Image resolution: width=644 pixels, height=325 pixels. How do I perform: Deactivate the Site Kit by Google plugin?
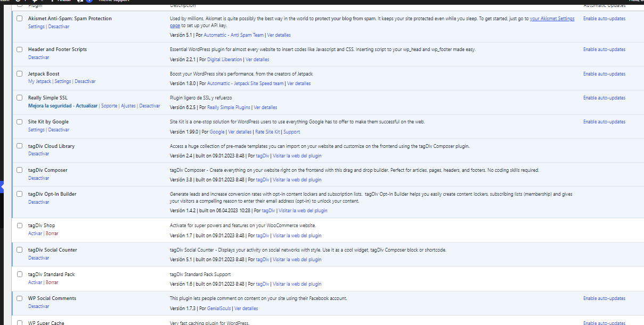point(59,130)
